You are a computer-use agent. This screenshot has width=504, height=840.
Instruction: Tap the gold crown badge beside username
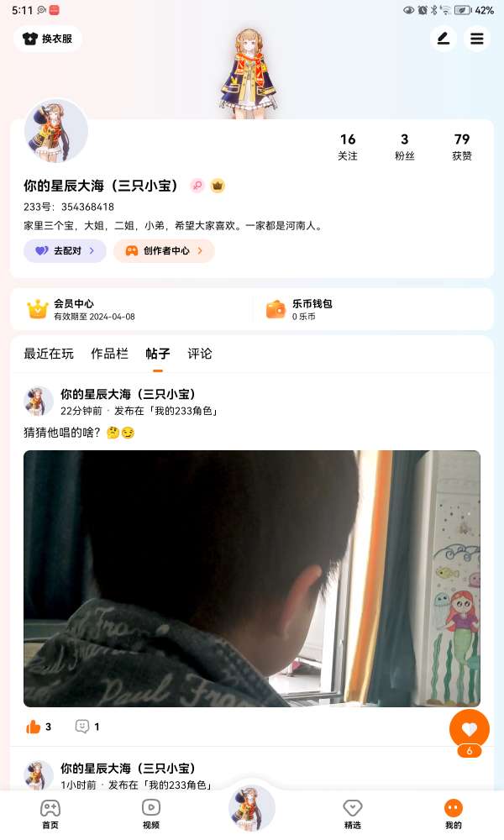coord(218,186)
